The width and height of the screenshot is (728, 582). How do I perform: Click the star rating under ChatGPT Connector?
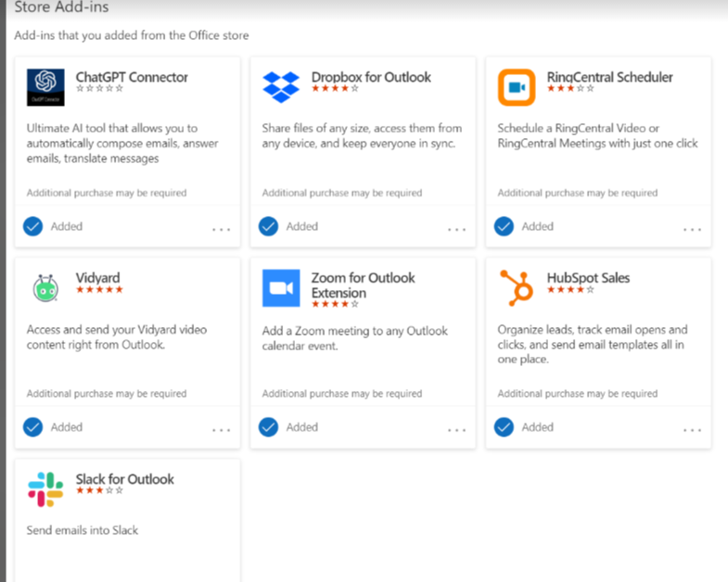pos(99,88)
